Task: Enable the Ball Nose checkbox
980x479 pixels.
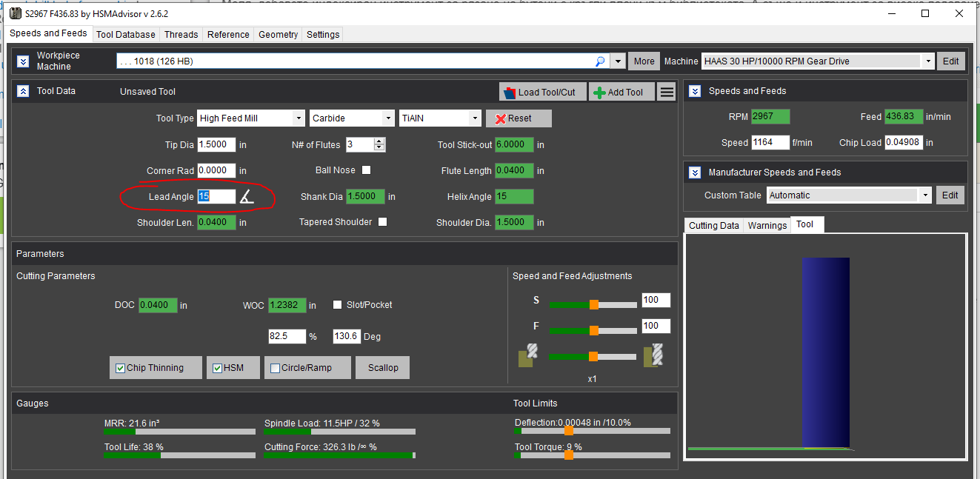Action: [366, 170]
